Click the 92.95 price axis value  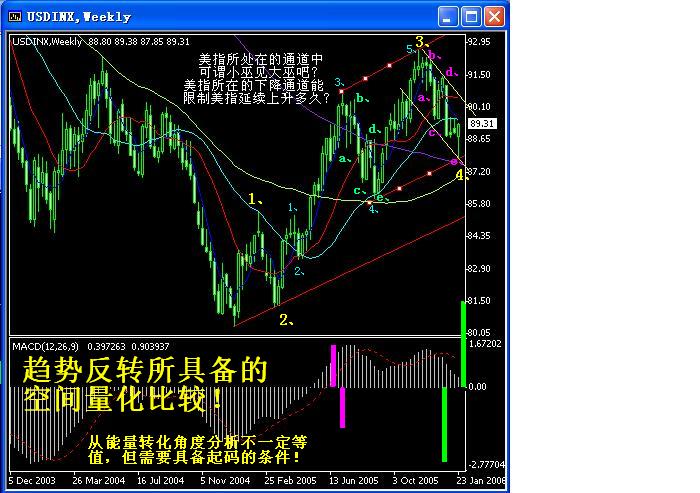click(x=479, y=42)
